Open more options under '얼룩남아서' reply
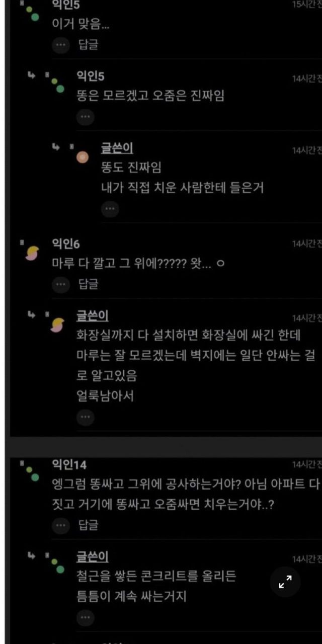 point(85,417)
